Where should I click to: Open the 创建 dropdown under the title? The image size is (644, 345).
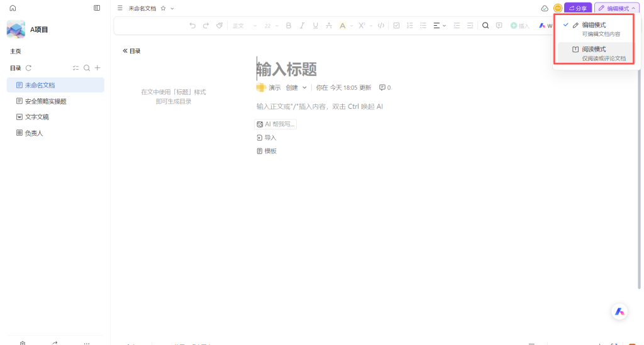pyautogui.click(x=297, y=88)
